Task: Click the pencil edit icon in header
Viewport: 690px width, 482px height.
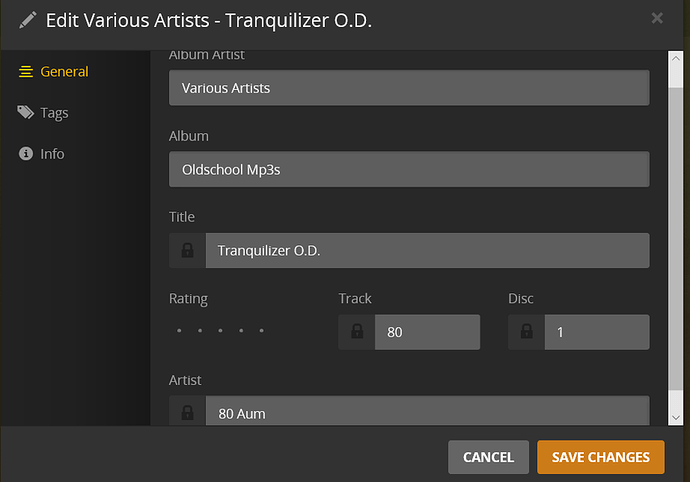Action: click(x=27, y=20)
